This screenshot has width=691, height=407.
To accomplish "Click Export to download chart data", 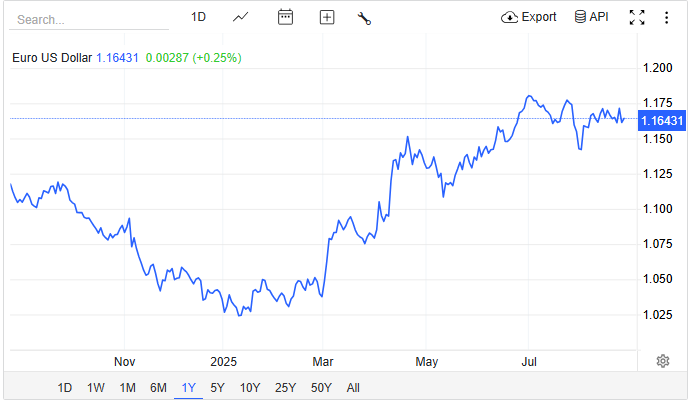I will (529, 17).
